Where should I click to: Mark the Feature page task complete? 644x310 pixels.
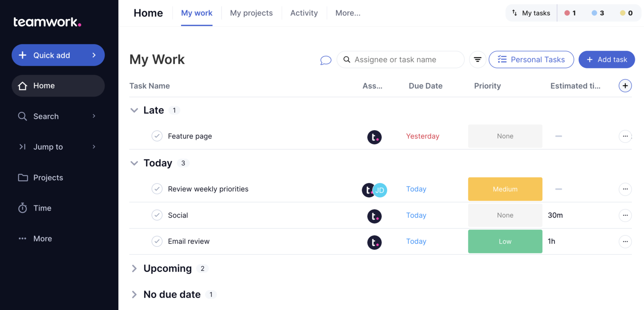tap(157, 136)
